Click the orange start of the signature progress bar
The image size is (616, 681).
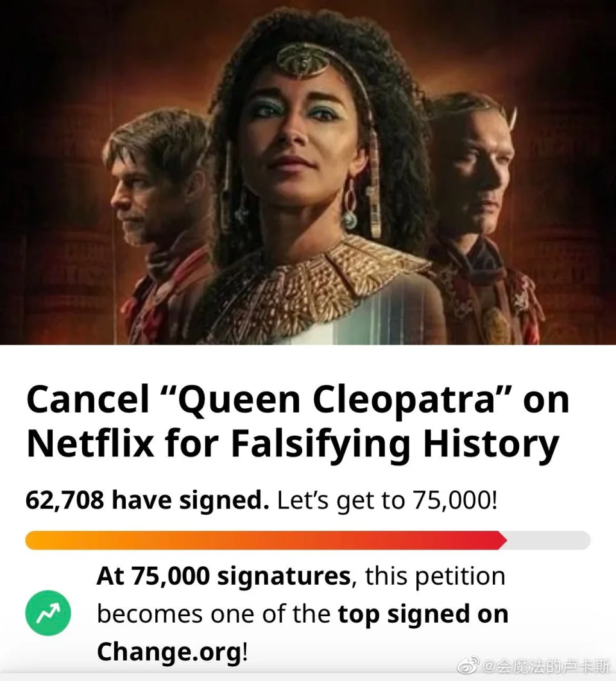coord(45,540)
